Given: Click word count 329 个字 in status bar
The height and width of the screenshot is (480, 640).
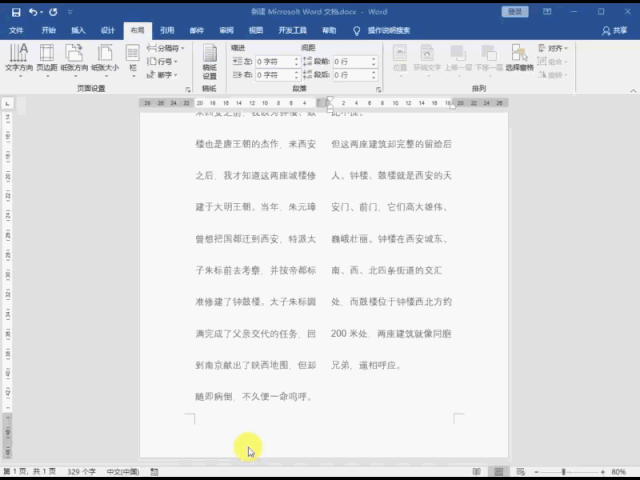Looking at the screenshot, I should [x=81, y=472].
